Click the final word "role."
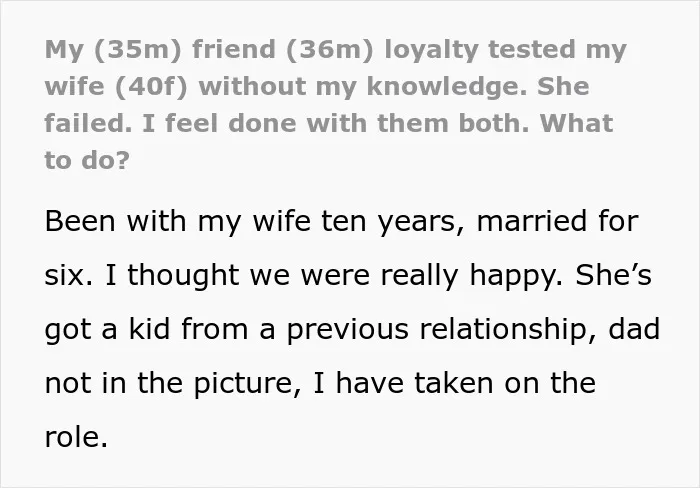This screenshot has height=488, width=700. (76, 438)
